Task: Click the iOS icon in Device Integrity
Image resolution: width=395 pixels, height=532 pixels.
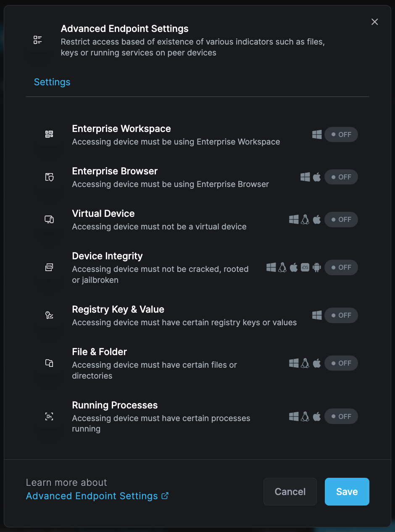Action: (x=305, y=267)
